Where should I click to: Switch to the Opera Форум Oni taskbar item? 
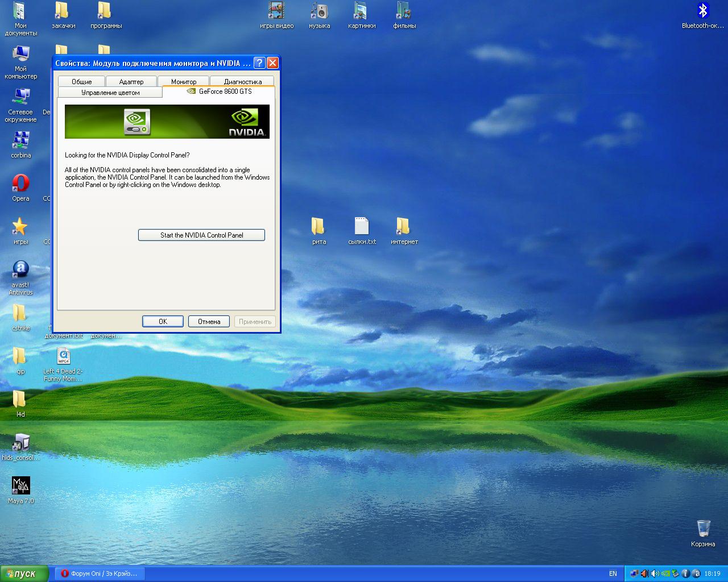[x=100, y=573]
